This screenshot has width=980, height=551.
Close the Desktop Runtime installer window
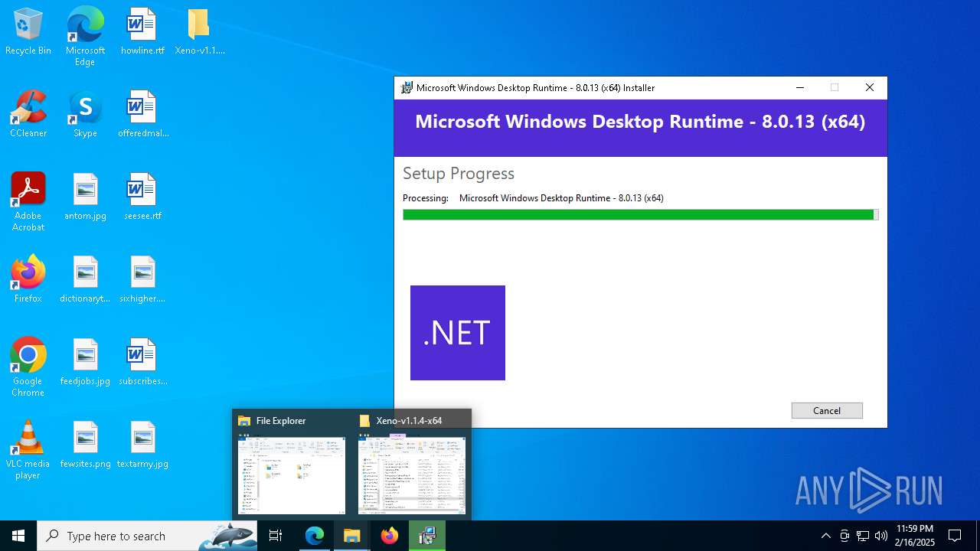pos(870,88)
